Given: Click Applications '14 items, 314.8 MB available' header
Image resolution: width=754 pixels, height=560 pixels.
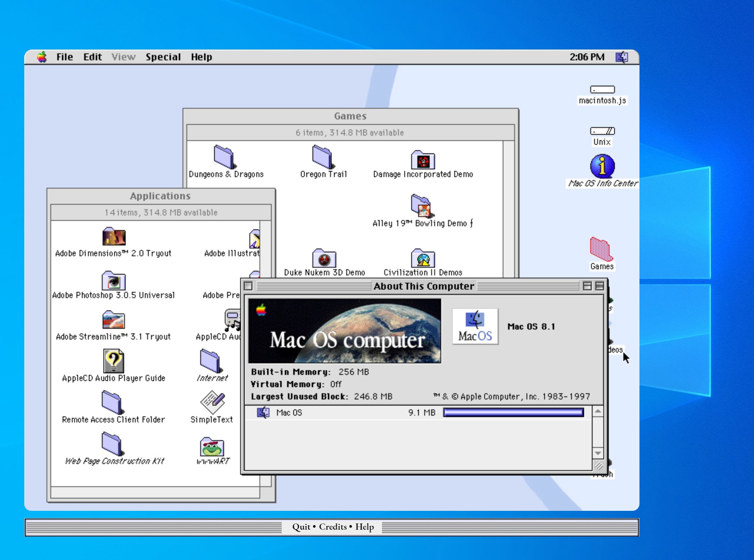Looking at the screenshot, I should [x=161, y=212].
